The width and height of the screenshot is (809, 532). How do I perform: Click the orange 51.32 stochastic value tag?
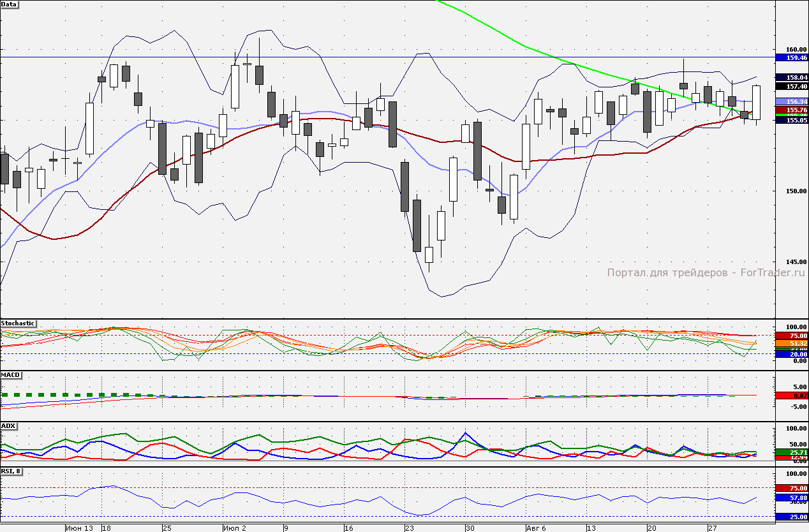792,343
